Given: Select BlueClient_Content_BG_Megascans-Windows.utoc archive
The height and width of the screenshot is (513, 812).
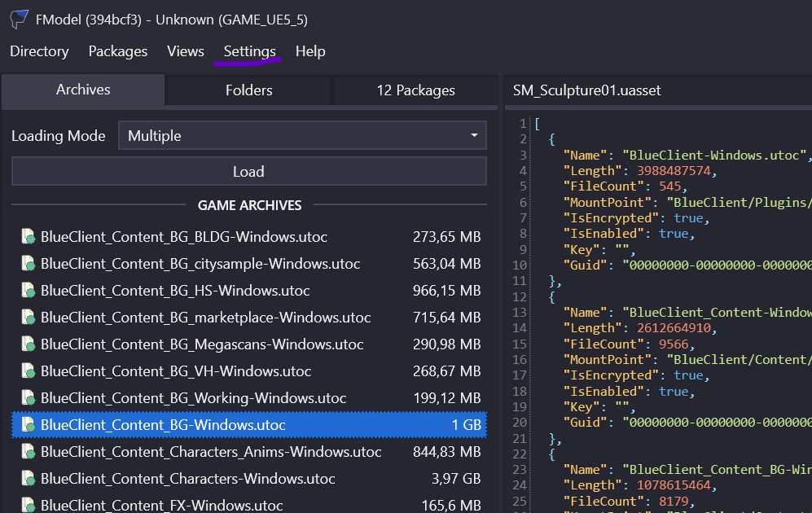Looking at the screenshot, I should click(x=249, y=344).
